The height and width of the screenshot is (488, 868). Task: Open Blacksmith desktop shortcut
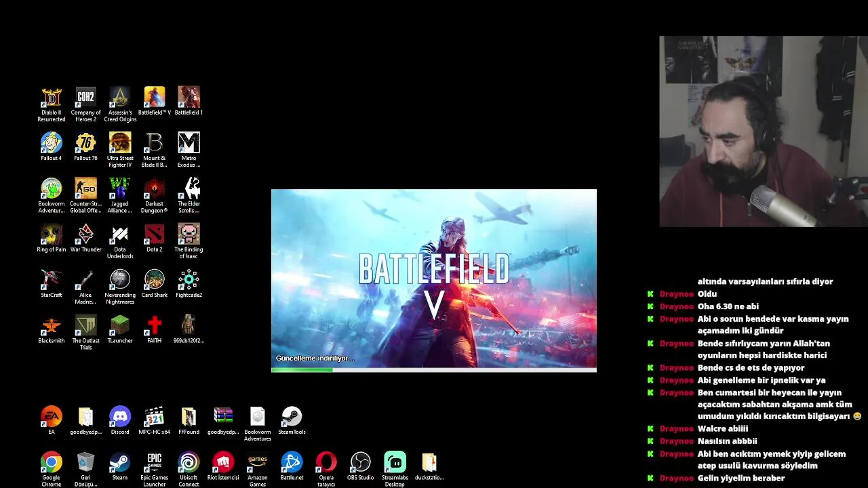pyautogui.click(x=52, y=329)
